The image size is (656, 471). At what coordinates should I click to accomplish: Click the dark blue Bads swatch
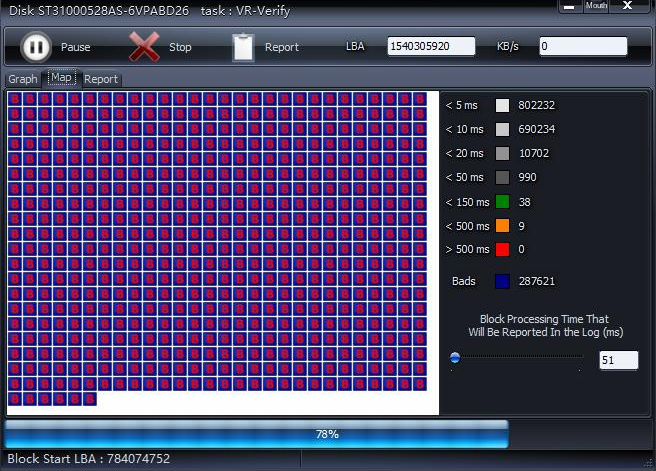click(502, 282)
